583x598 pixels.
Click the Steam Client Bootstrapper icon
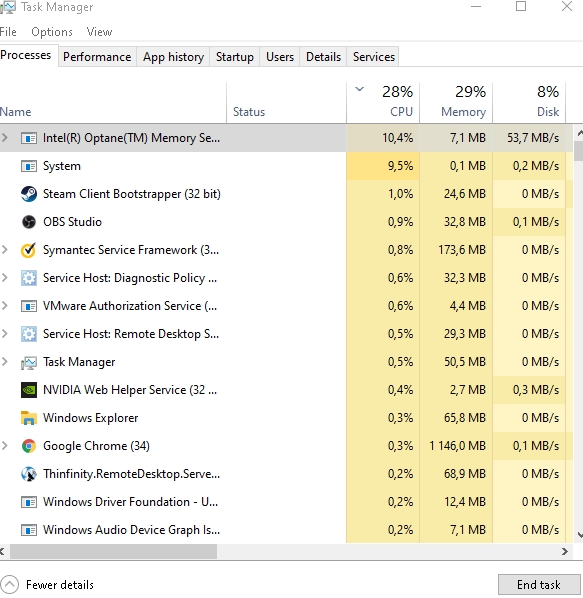tap(29, 194)
